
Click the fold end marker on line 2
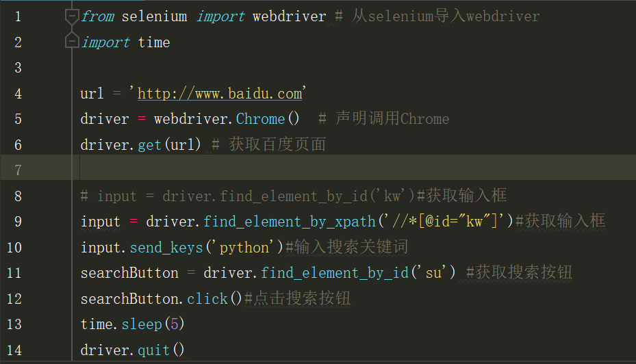click(71, 42)
